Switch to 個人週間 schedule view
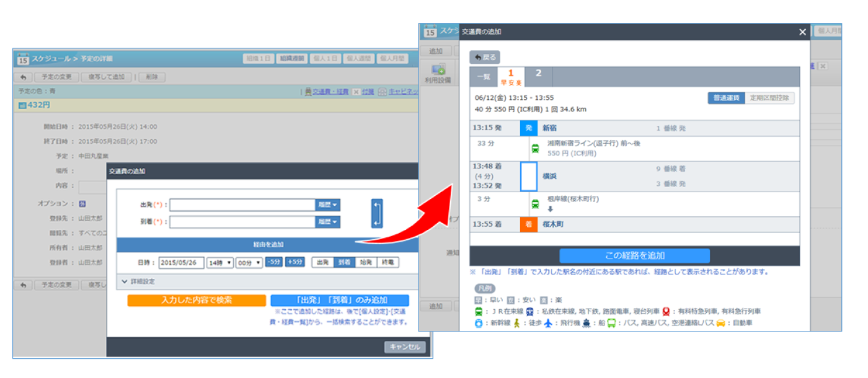Image resolution: width=868 pixels, height=378 pixels. coord(358,58)
